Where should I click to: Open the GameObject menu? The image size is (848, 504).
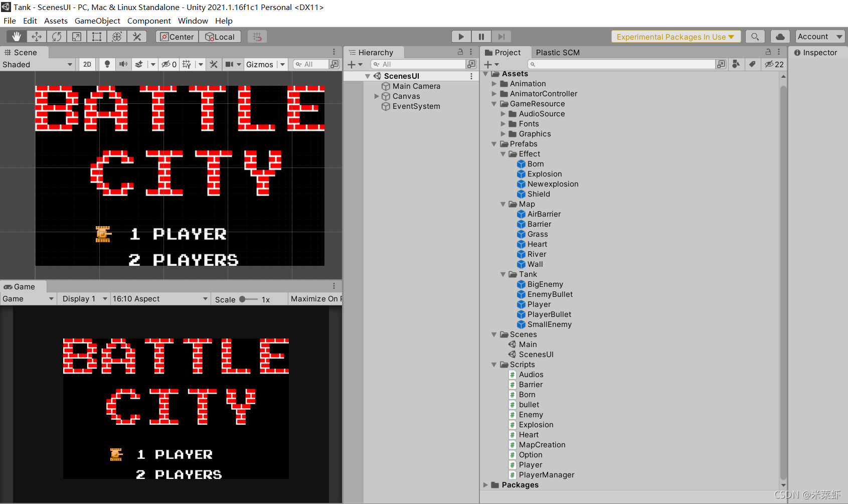[x=97, y=21]
